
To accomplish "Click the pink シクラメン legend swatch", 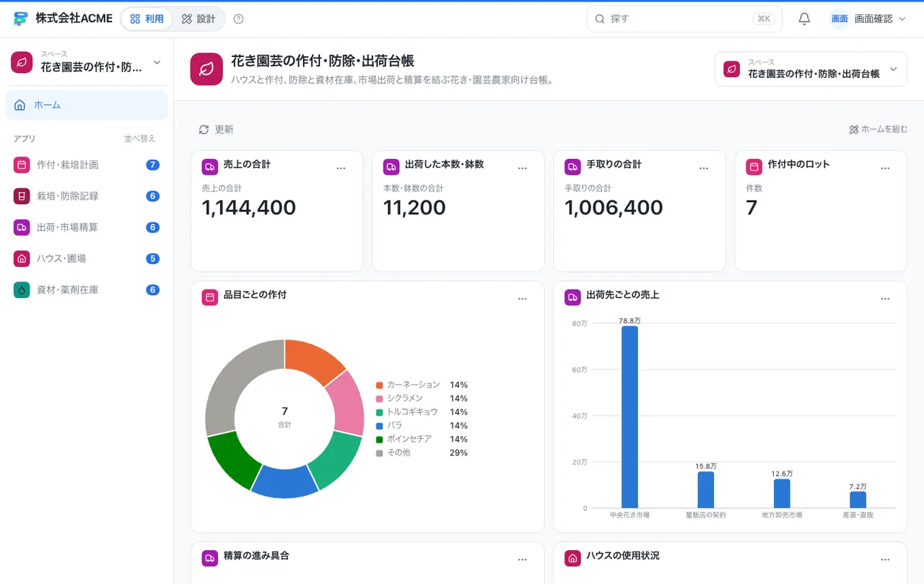I will (379, 398).
